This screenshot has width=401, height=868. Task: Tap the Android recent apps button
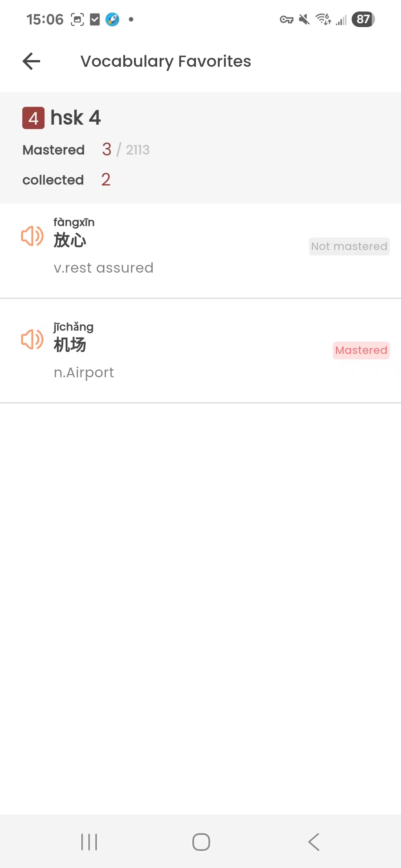click(x=89, y=842)
